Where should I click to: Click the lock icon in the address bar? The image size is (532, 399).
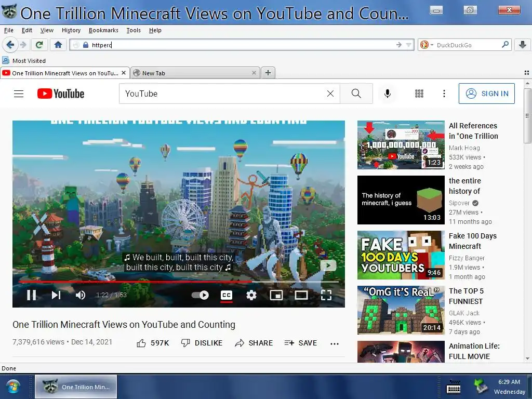(x=86, y=45)
